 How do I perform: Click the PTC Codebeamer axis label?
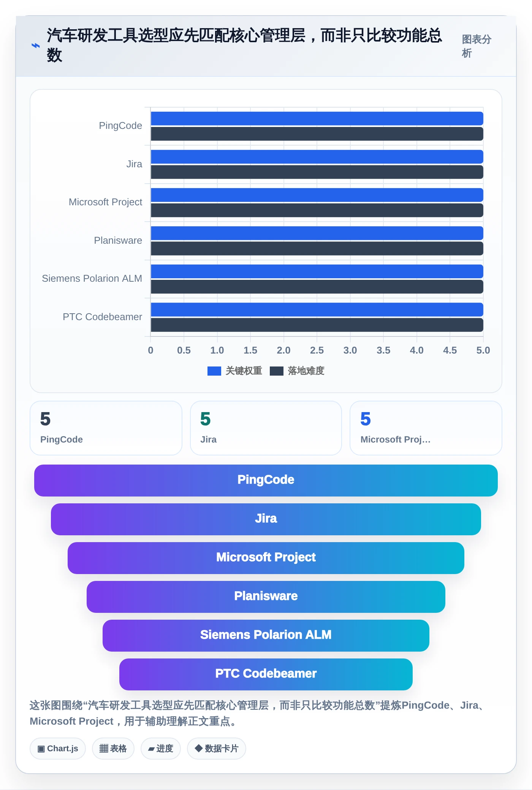[102, 317]
